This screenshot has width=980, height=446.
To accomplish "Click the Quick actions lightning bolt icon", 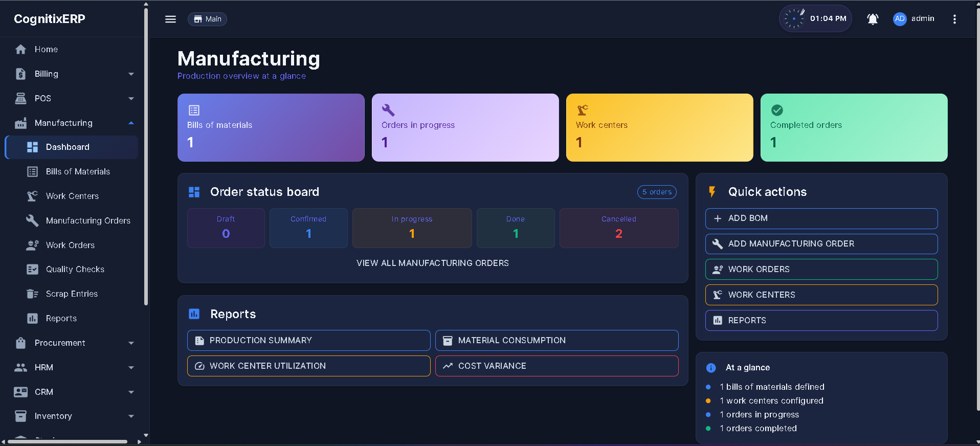I will click(x=712, y=192).
